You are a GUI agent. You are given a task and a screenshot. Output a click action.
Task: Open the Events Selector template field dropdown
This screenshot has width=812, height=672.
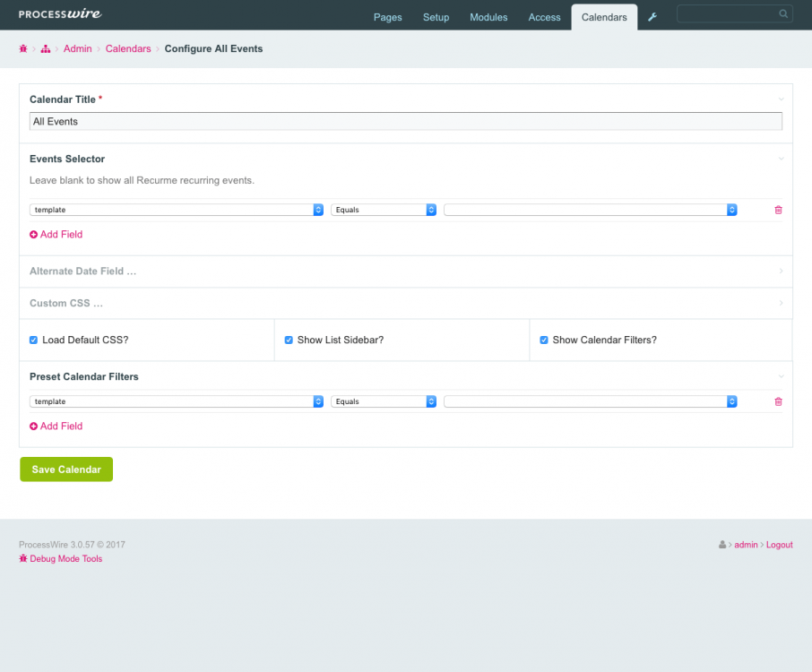(177, 210)
